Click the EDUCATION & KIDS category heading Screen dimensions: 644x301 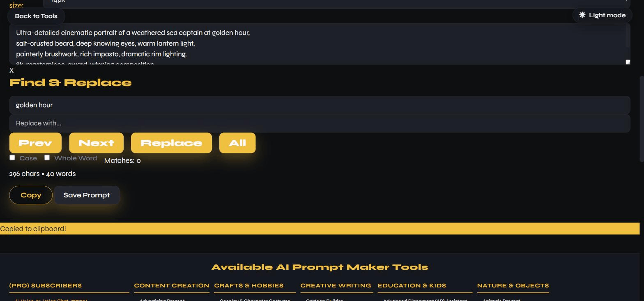(412, 285)
